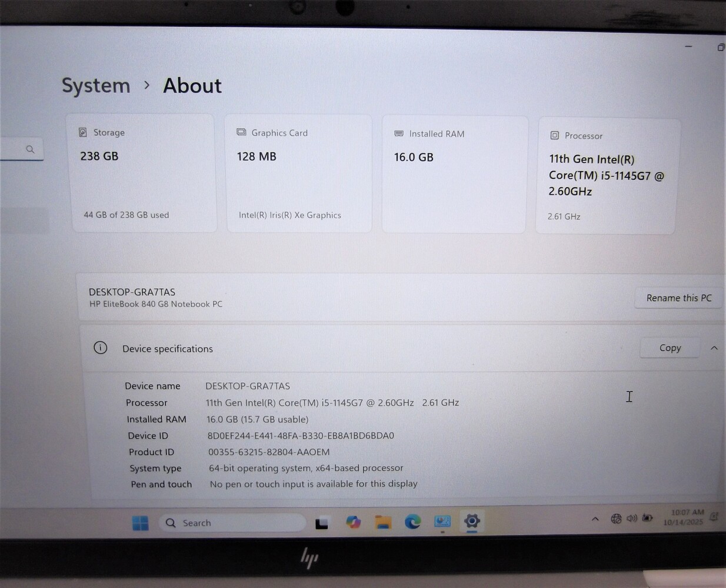Go back to System in breadcrumb

96,86
